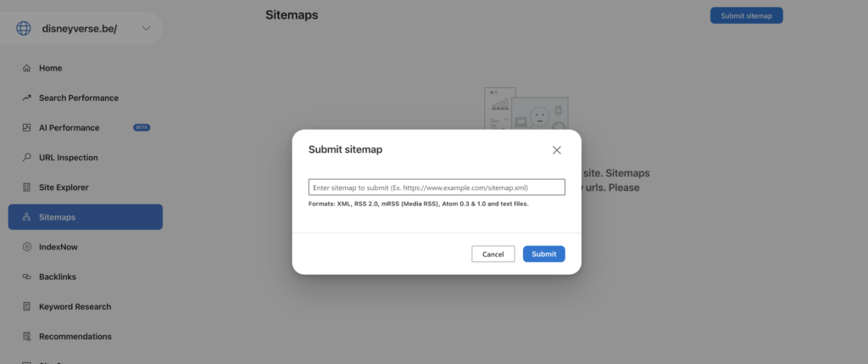
Task: Cancel the Submit sitemap dialog
Action: click(492, 254)
